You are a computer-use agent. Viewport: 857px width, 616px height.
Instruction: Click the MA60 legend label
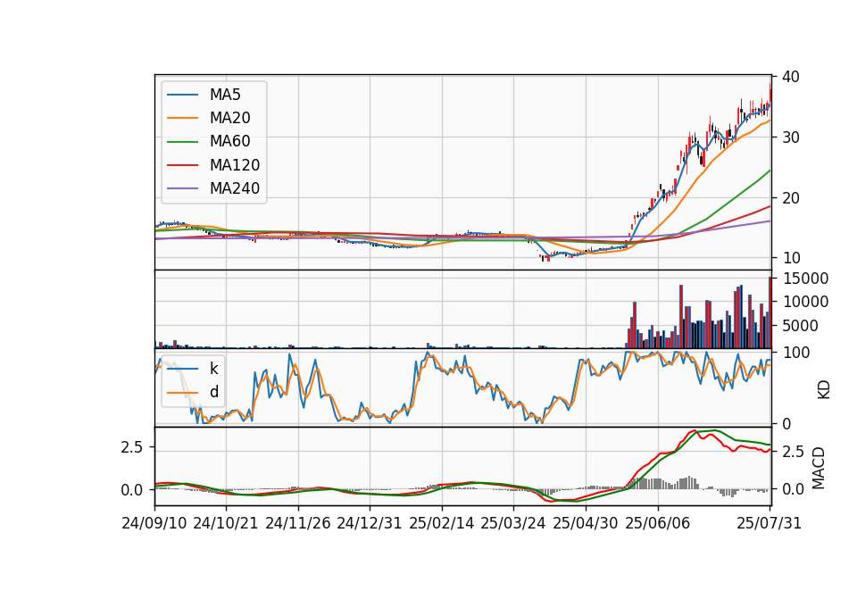pos(230,142)
